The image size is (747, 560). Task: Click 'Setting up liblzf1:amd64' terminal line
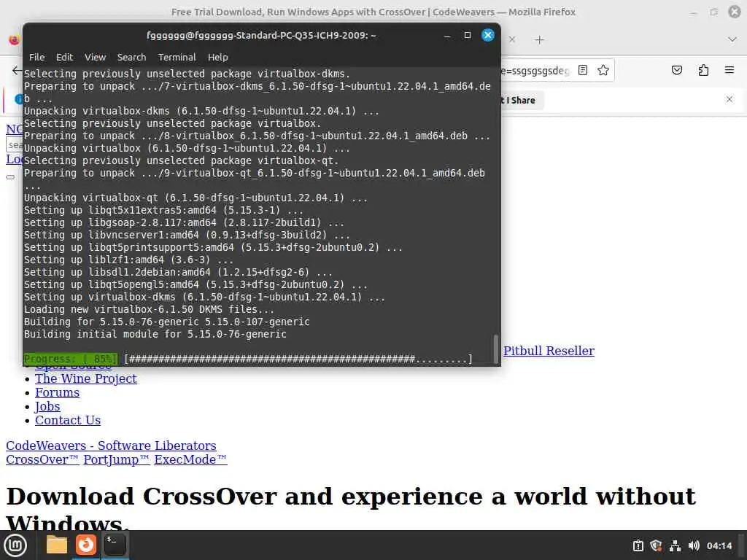[128, 260]
